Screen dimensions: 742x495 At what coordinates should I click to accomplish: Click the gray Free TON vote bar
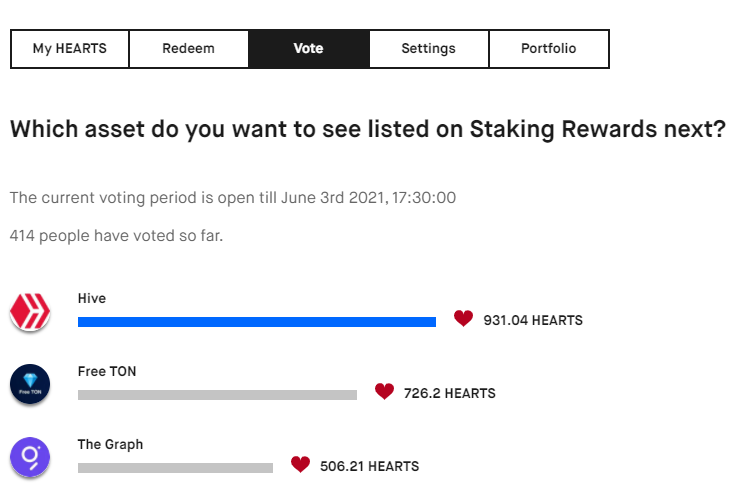click(x=217, y=395)
